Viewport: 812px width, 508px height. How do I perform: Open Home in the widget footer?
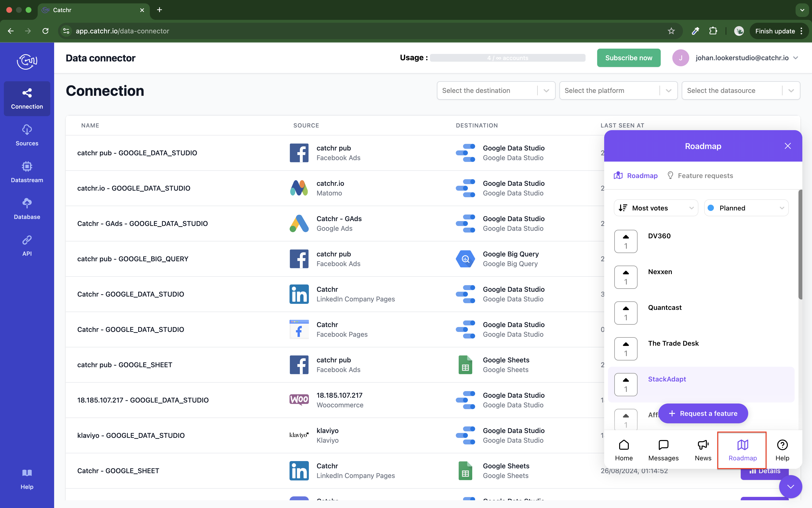click(624, 450)
